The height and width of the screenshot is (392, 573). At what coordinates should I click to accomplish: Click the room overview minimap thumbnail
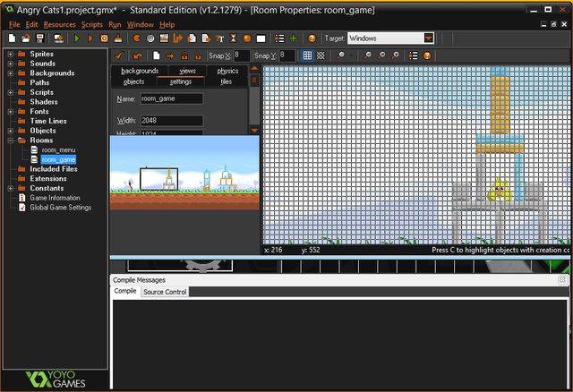click(x=184, y=173)
